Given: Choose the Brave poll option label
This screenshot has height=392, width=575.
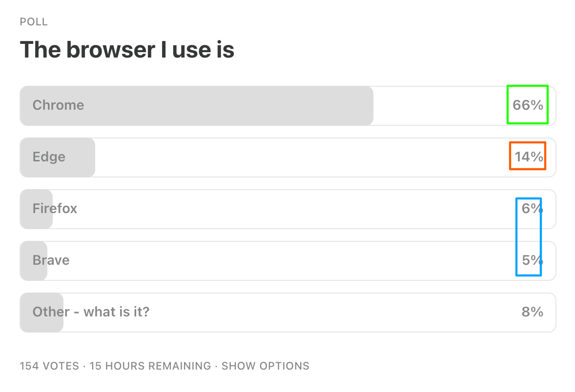Looking at the screenshot, I should (x=51, y=260).
